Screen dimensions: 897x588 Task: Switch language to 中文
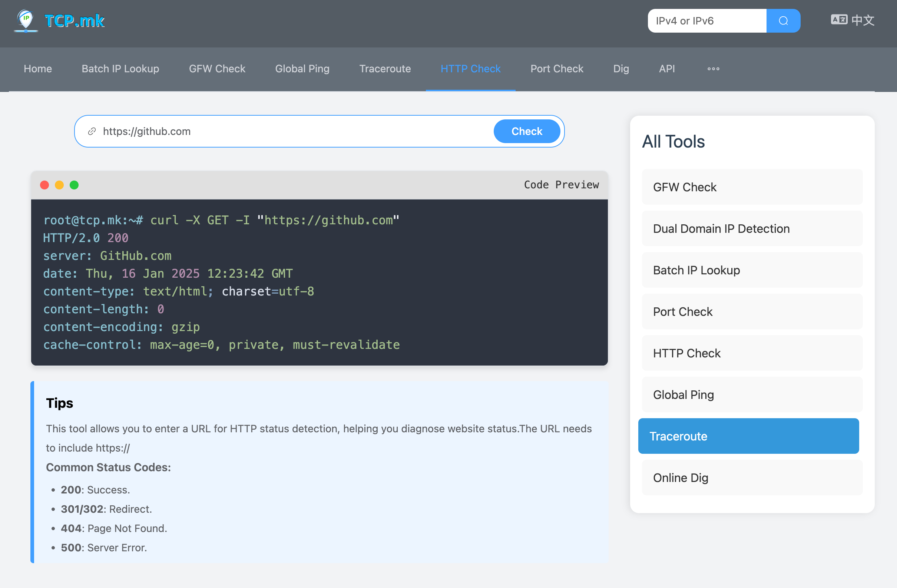(x=853, y=20)
